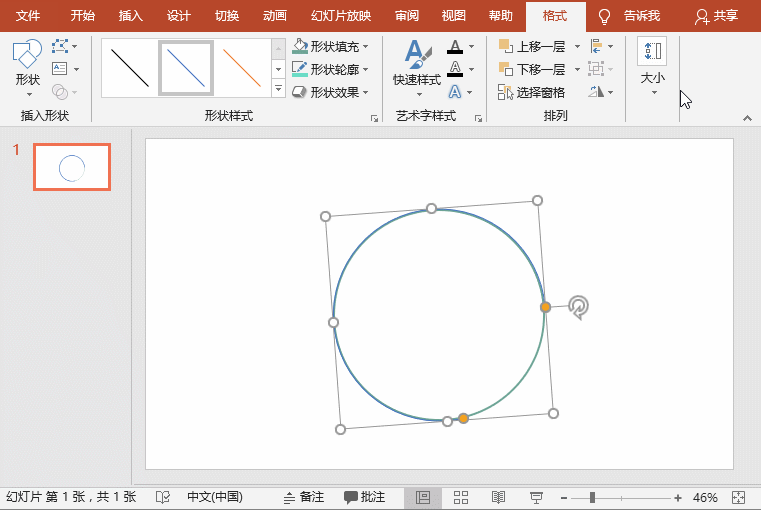Click the align objects icon
Viewport: 761px width, 510px height.
click(596, 47)
